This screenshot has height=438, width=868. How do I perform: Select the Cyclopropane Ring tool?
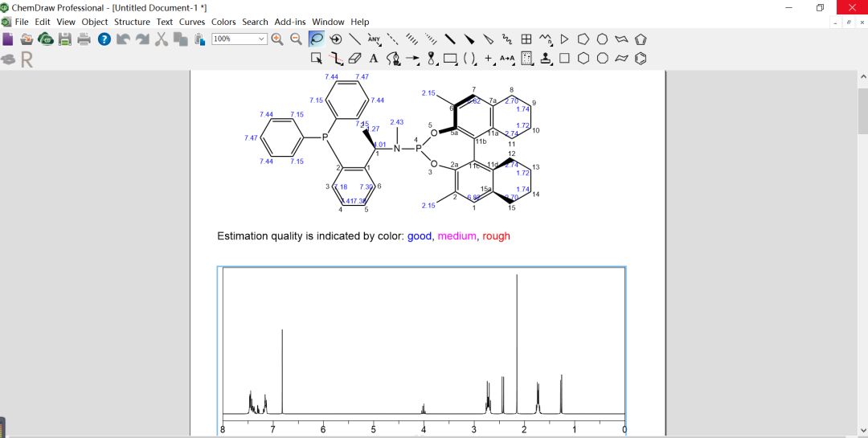(565, 39)
